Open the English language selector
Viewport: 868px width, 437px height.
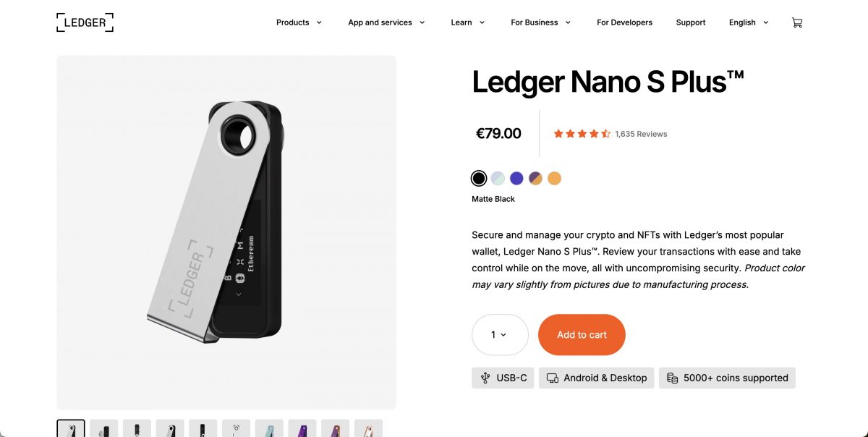point(748,22)
